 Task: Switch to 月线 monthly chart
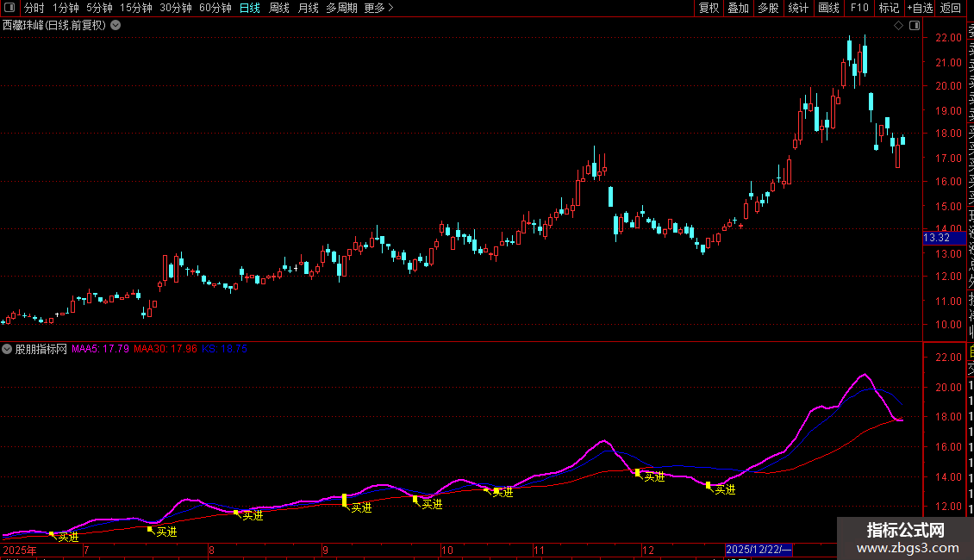tap(308, 8)
